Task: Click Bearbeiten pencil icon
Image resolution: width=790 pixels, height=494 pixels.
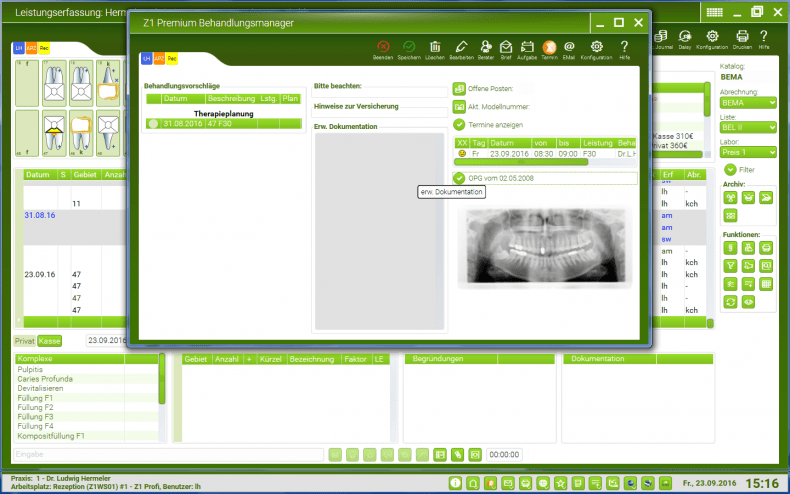Action: (461, 47)
